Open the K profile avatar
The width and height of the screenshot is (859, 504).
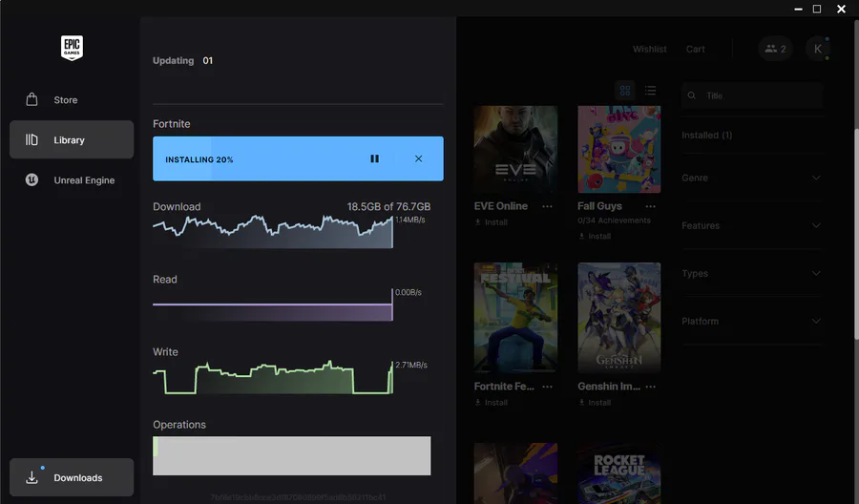817,49
